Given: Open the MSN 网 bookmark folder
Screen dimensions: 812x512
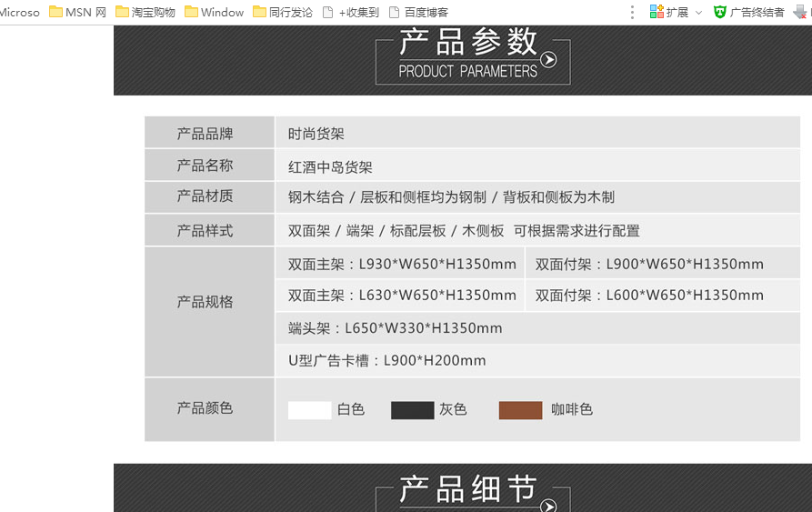Looking at the screenshot, I should tap(77, 12).
